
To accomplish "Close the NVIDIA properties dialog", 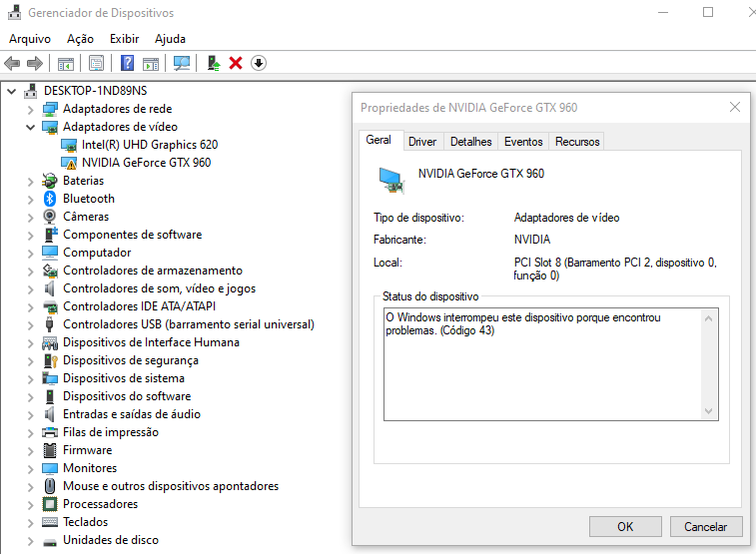I will (x=735, y=107).
